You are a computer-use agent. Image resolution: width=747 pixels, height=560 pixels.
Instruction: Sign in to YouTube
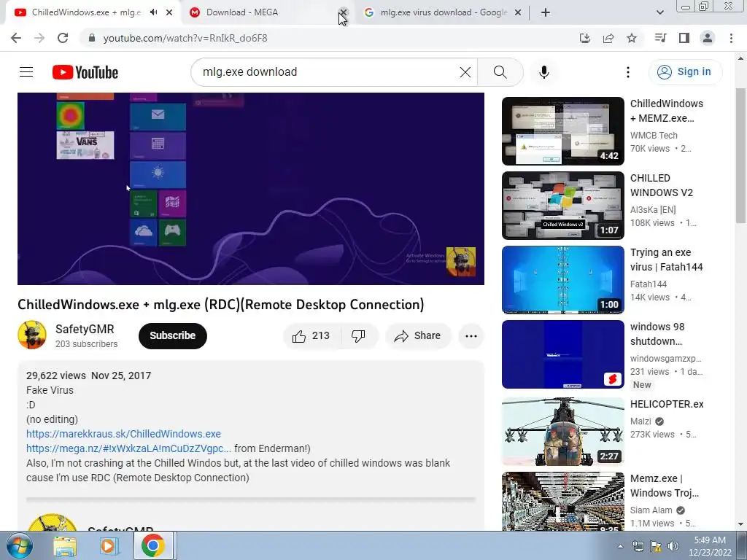click(x=685, y=72)
